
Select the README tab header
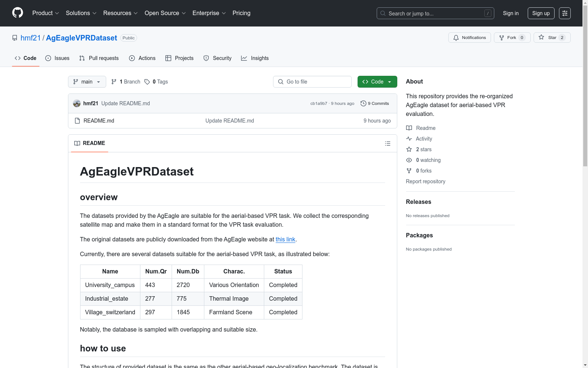click(x=90, y=143)
